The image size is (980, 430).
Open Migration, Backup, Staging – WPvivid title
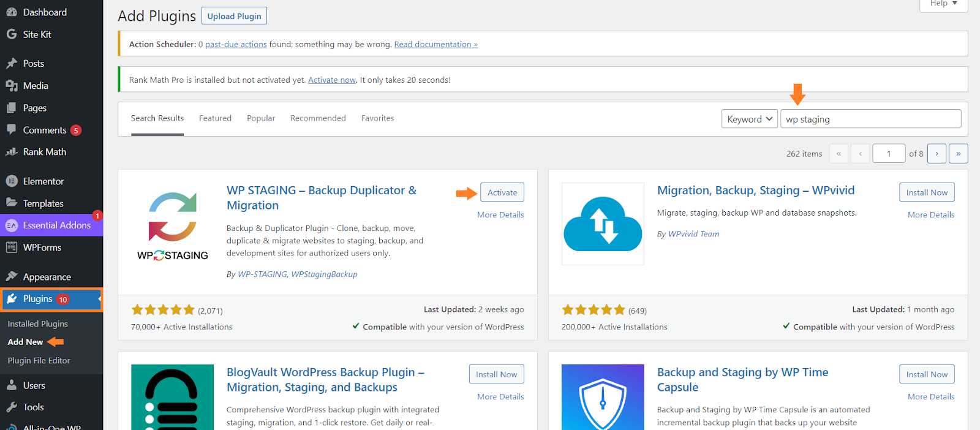756,190
